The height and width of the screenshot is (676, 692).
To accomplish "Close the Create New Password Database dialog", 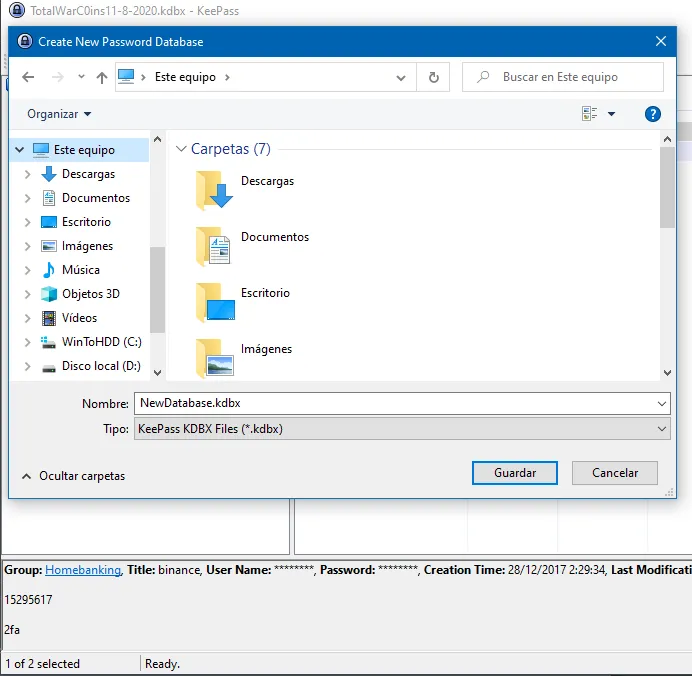I will (661, 41).
